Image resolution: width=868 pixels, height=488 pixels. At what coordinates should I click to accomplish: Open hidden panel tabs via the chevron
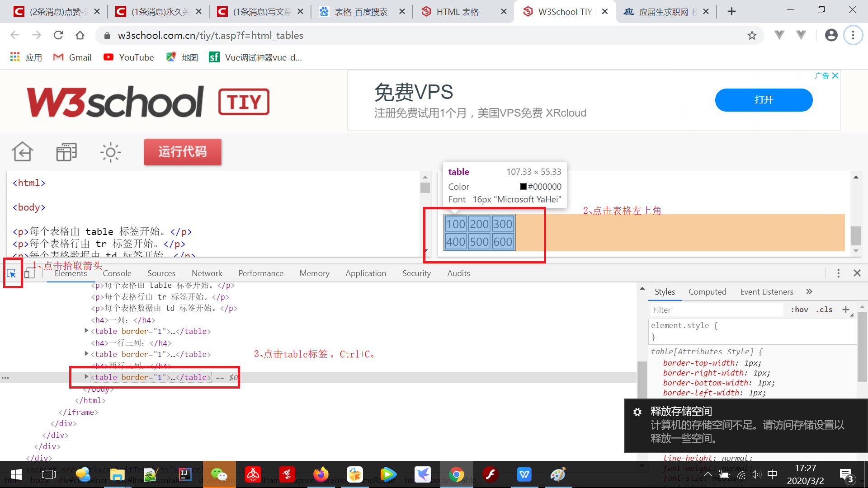tap(809, 291)
